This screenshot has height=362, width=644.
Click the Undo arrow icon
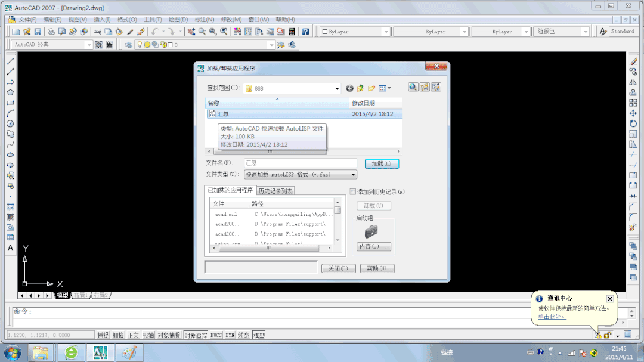(x=155, y=32)
